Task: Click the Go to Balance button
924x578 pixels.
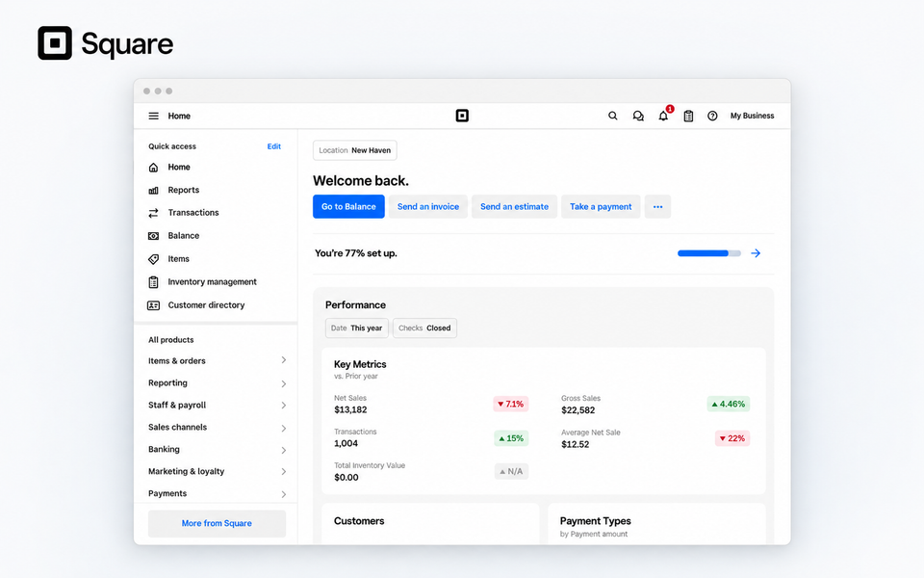Action: click(348, 206)
